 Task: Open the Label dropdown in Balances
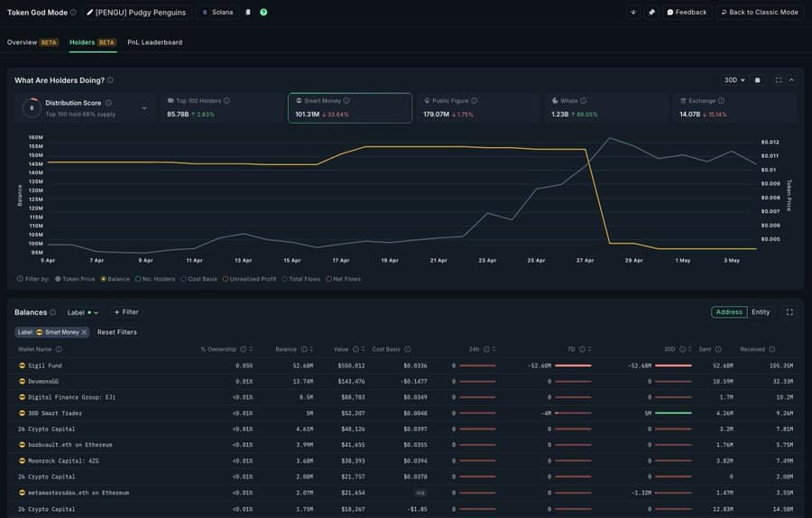tap(82, 312)
